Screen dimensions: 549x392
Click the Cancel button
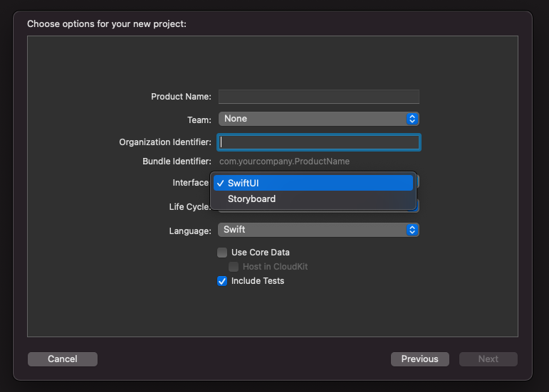(x=63, y=359)
